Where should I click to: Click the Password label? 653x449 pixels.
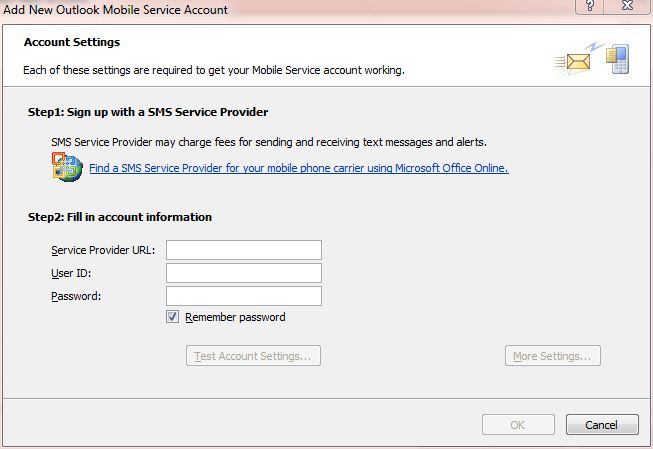[76, 296]
